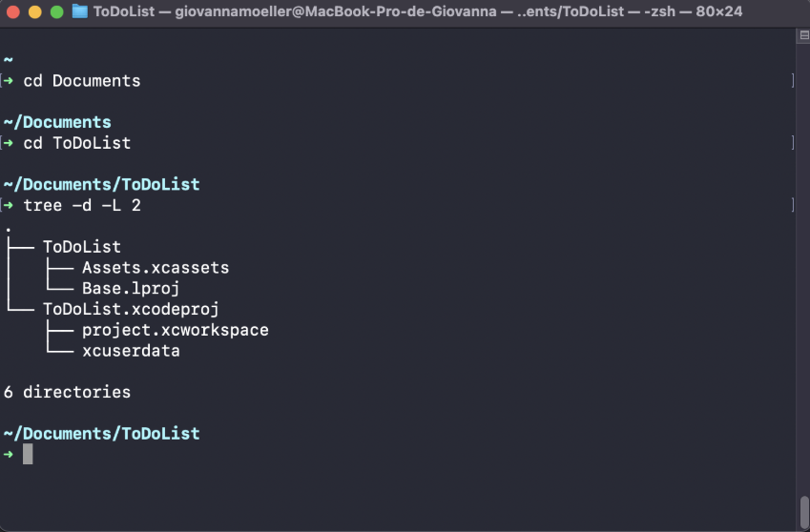Viewport: 810px width, 532px height.
Task: Click the '6 directories' summary line
Action: (x=67, y=392)
